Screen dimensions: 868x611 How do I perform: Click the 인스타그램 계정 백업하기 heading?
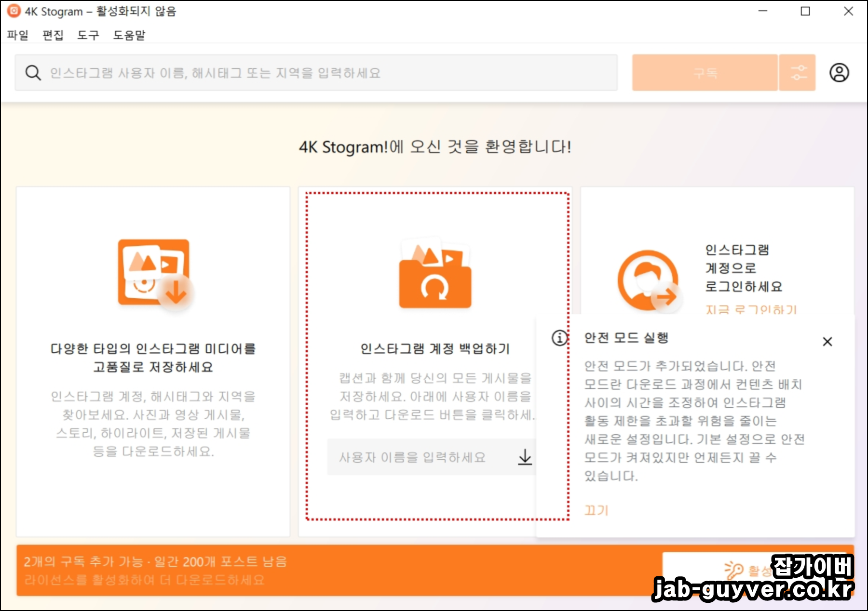pos(435,348)
